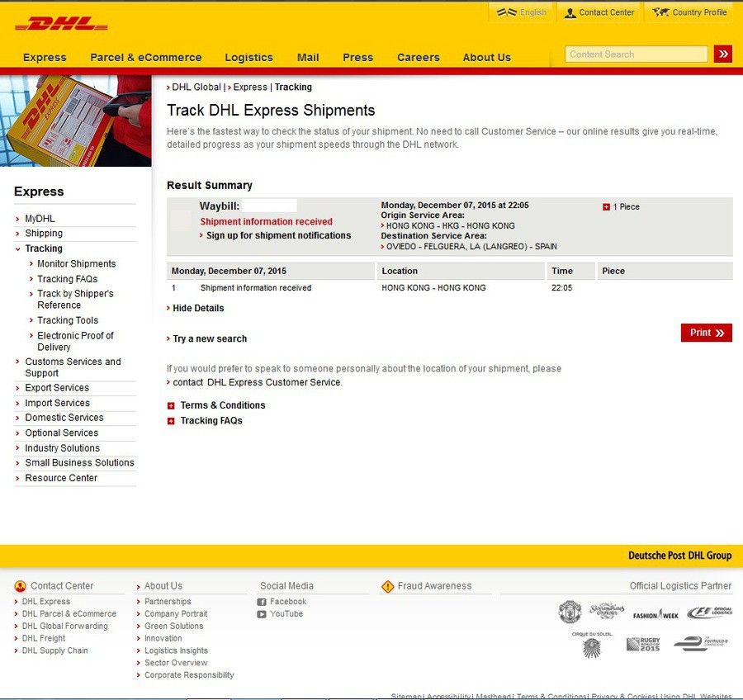Open contact DHL Express Customer Service link
The height and width of the screenshot is (700, 743).
click(x=257, y=382)
